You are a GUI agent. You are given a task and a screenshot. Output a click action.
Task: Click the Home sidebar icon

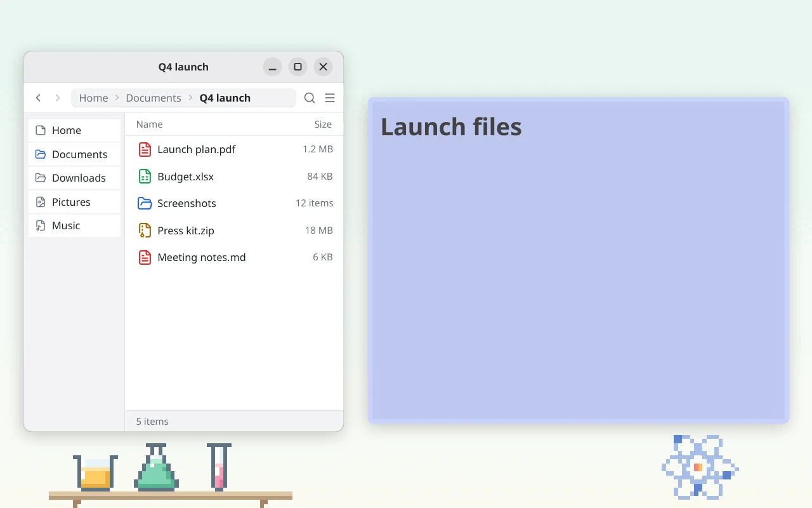click(x=41, y=130)
